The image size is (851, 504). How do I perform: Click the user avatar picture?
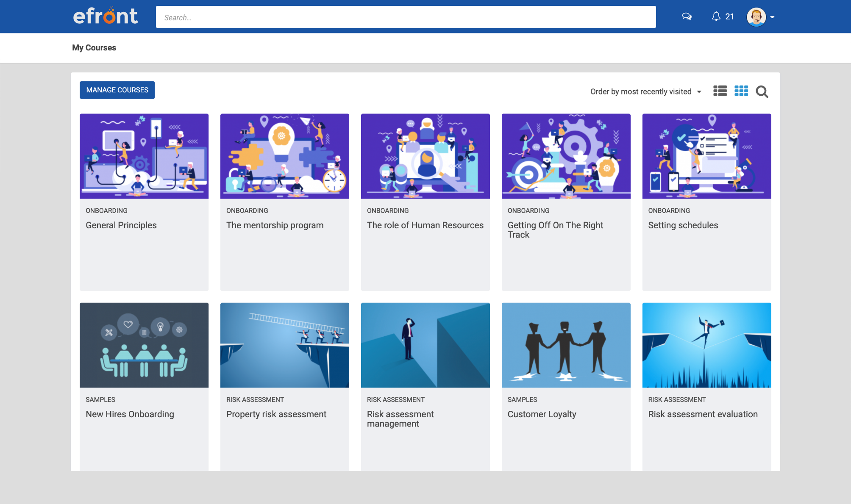click(x=756, y=17)
